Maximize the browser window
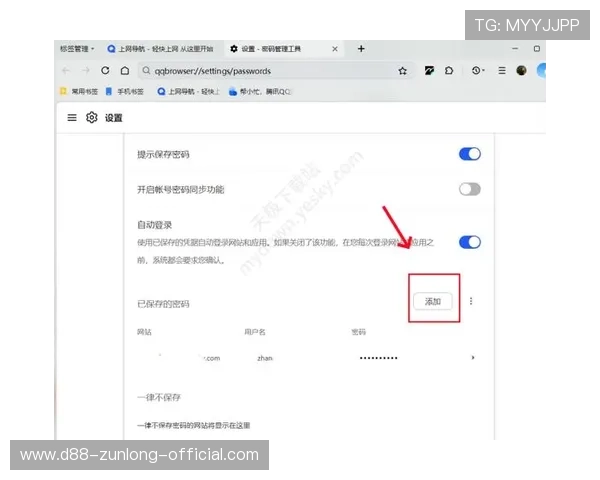 pos(537,49)
